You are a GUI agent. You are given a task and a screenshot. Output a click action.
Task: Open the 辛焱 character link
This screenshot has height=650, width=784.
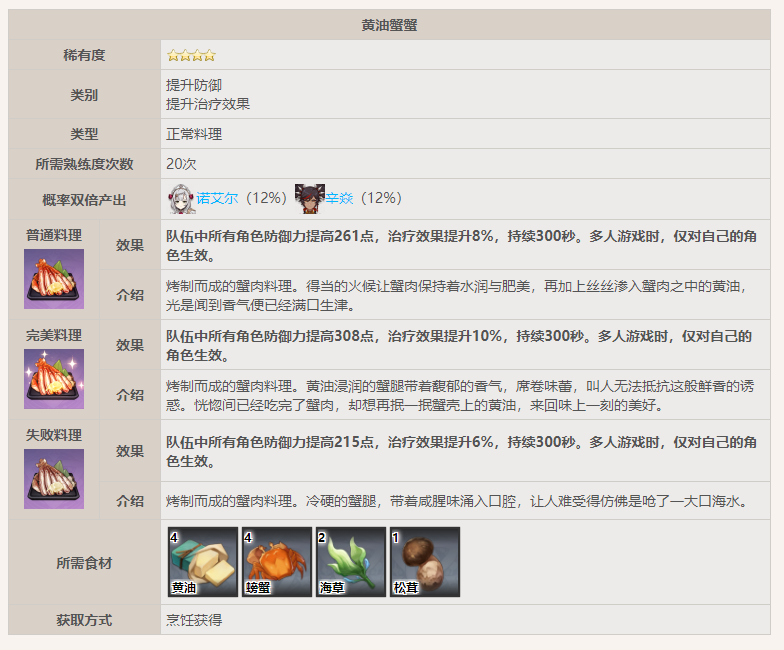tap(341, 199)
